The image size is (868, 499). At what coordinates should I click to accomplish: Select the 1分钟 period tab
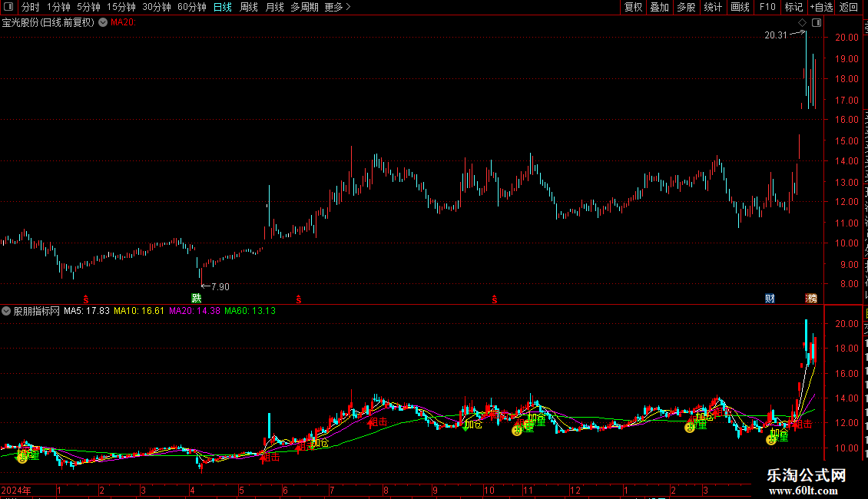point(58,7)
